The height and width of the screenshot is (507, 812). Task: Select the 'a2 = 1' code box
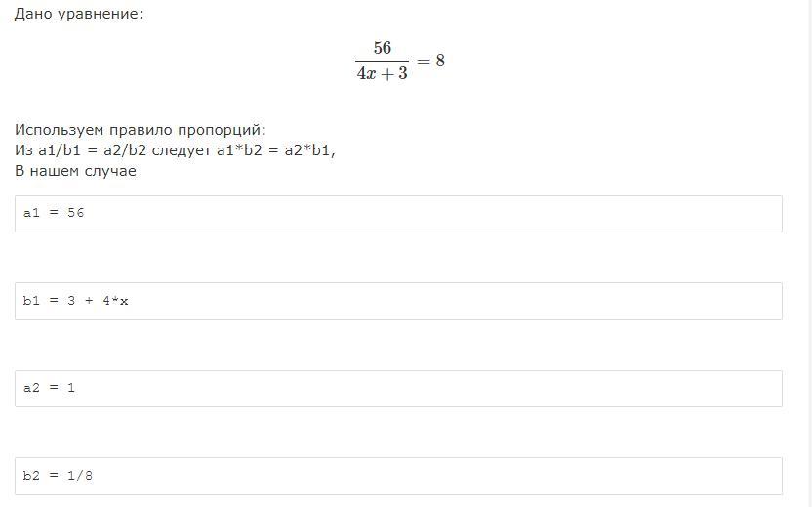pos(398,389)
